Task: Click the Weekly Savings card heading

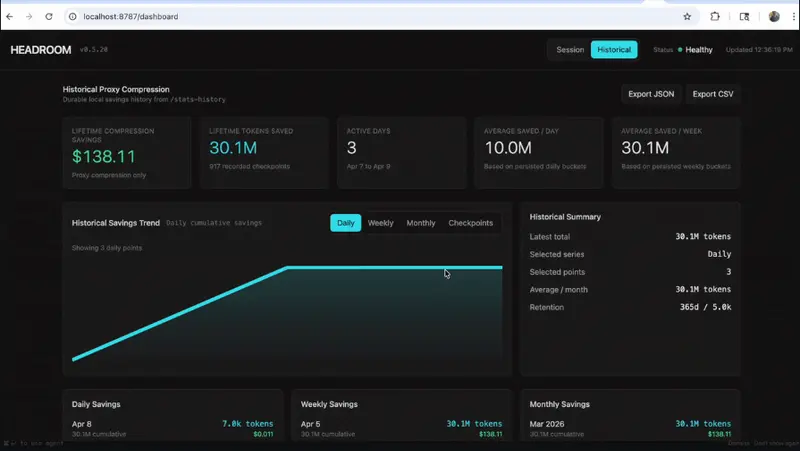Action: (329, 404)
